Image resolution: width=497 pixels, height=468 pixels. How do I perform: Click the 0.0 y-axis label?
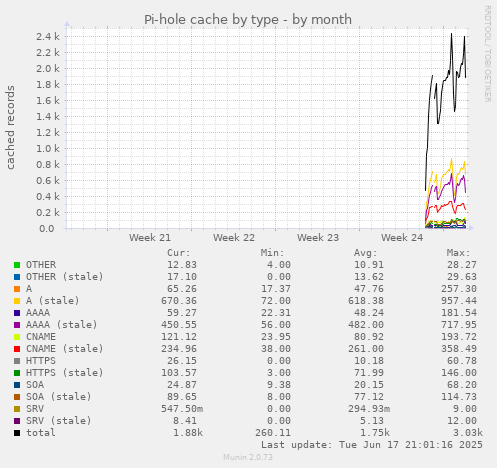(47, 229)
